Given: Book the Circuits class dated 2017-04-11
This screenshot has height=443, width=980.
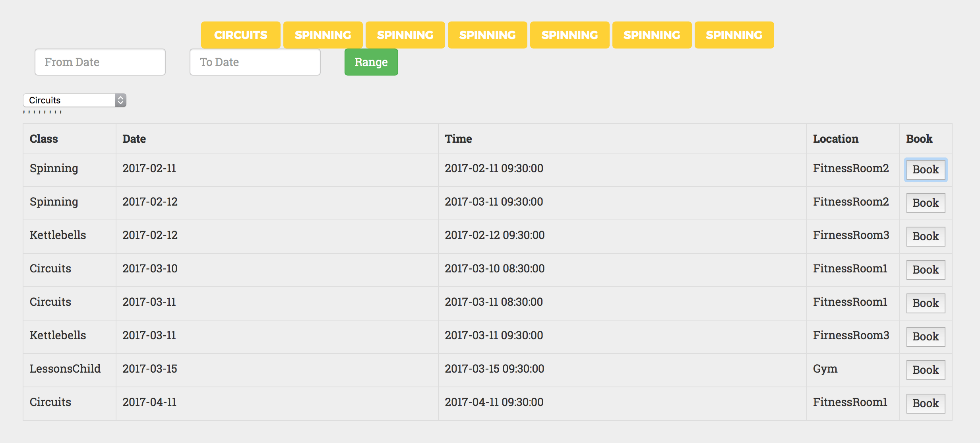Looking at the screenshot, I should (x=925, y=404).
